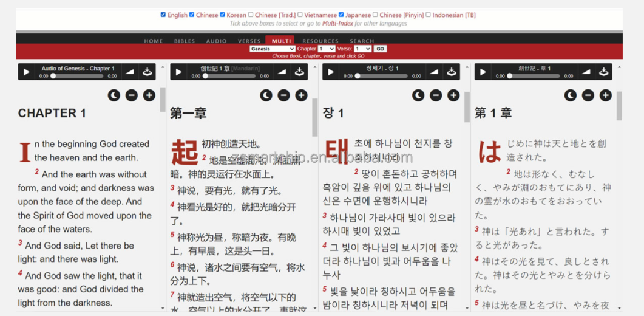Screen dimensions: 644x316
Task: Open the Verse number dropdown
Action: click(362, 49)
